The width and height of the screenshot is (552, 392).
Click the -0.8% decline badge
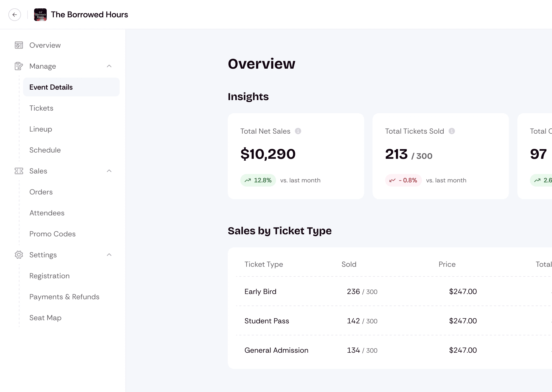tap(404, 180)
